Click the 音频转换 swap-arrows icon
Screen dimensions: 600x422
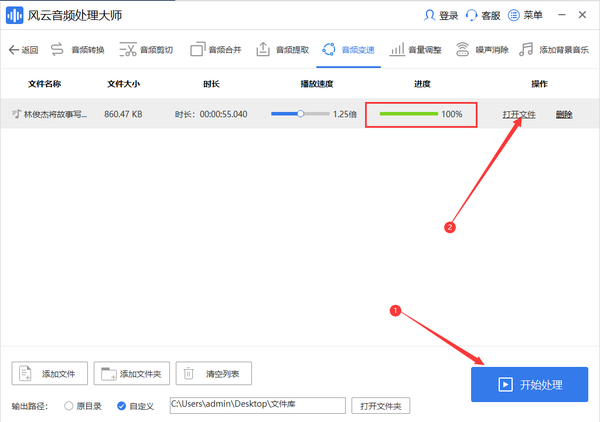click(x=57, y=49)
